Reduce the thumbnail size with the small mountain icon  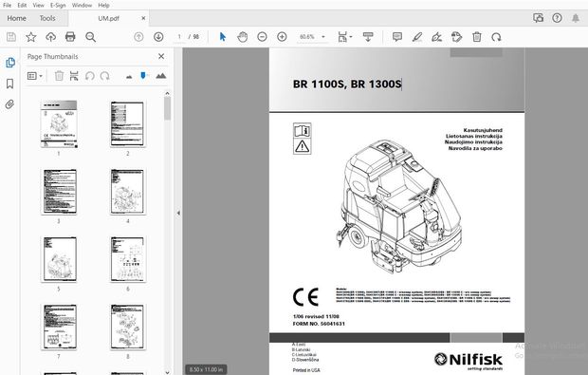point(129,77)
